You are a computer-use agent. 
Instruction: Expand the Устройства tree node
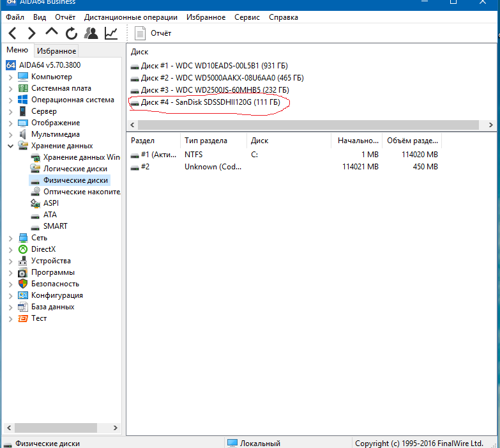10,261
